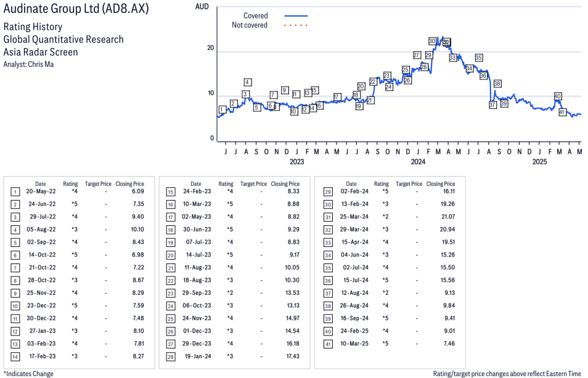Select closing price '20.94'

point(447,229)
